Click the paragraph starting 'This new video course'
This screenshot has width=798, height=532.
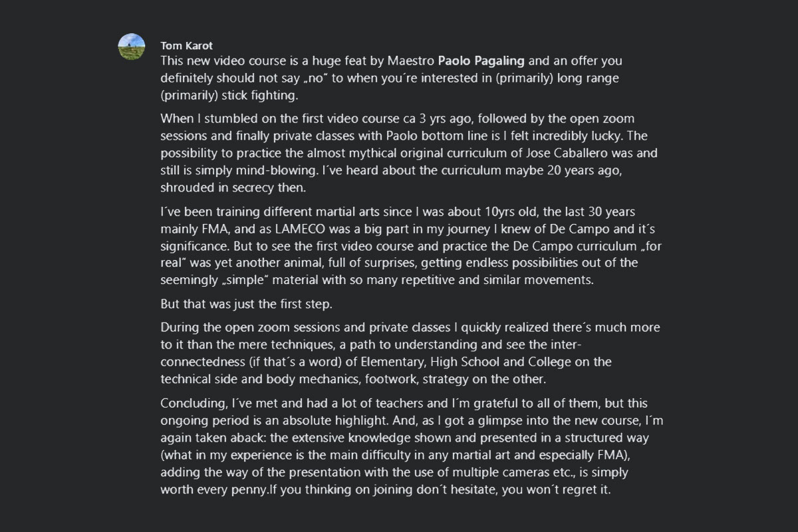click(x=392, y=78)
